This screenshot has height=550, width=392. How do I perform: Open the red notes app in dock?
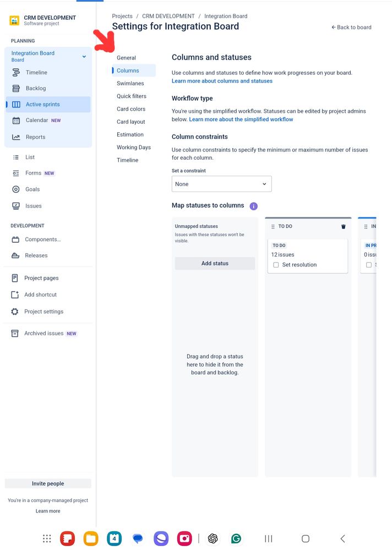pyautogui.click(x=67, y=538)
